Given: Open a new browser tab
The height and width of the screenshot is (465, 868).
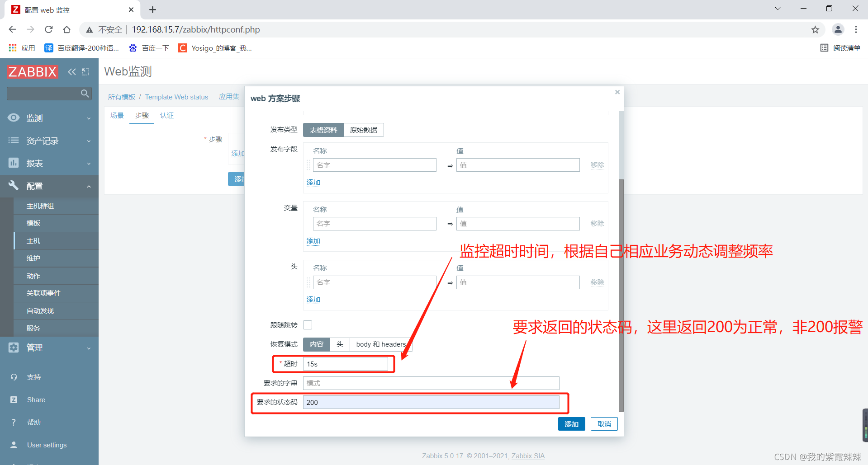Looking at the screenshot, I should click(x=152, y=9).
